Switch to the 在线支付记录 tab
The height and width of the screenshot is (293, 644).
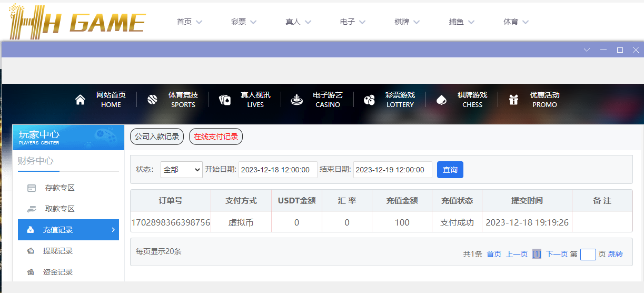click(x=216, y=136)
